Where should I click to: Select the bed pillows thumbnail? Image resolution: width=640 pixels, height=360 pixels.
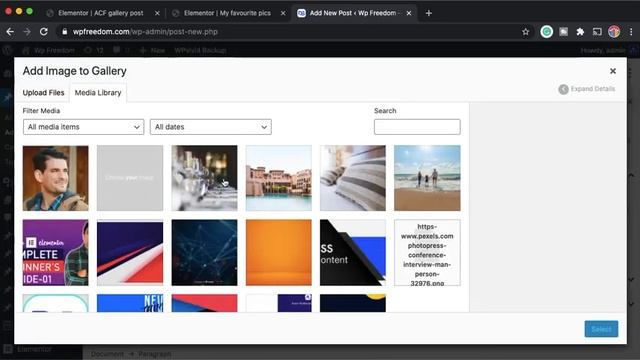click(x=353, y=178)
